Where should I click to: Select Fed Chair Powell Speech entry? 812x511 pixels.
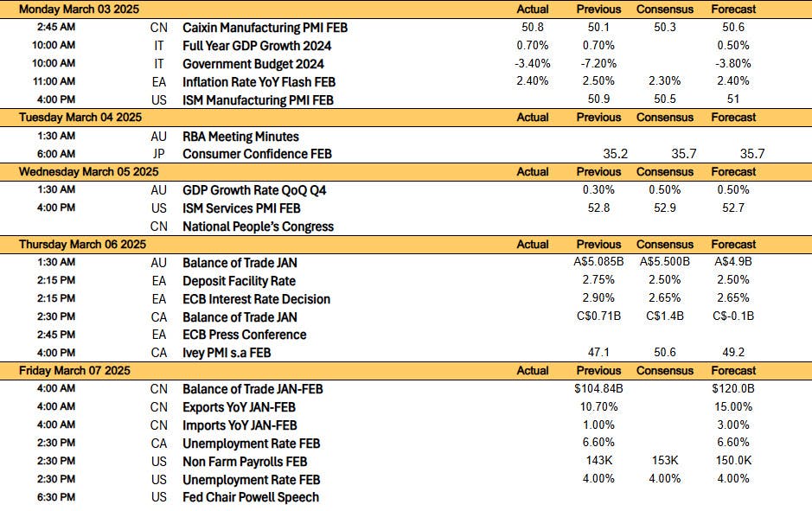(251, 497)
